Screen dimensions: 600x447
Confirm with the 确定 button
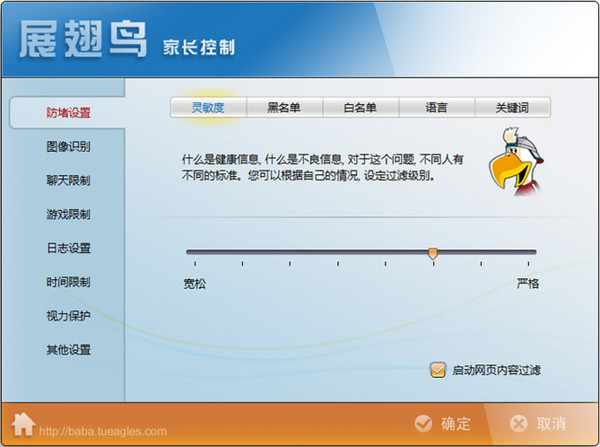443,424
